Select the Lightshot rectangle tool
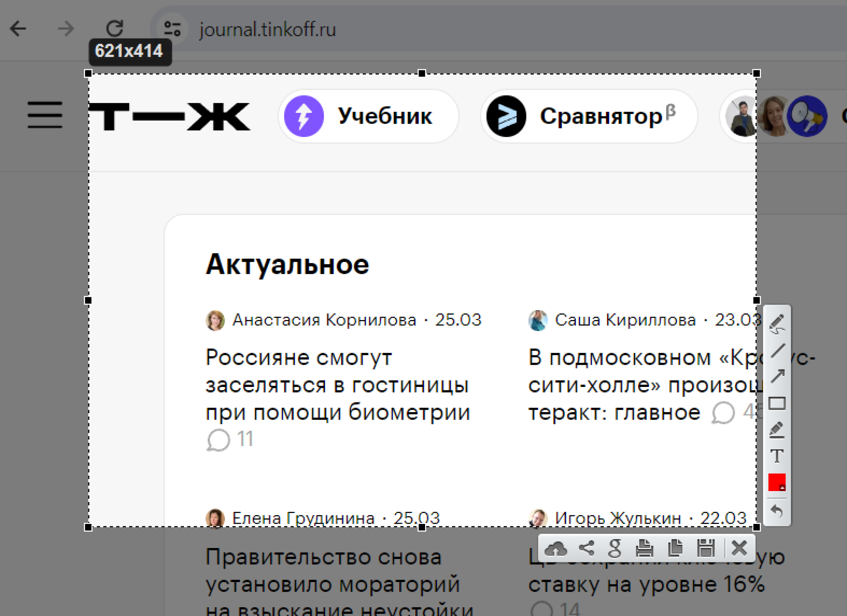Screen dimensions: 847x616 [777, 403]
